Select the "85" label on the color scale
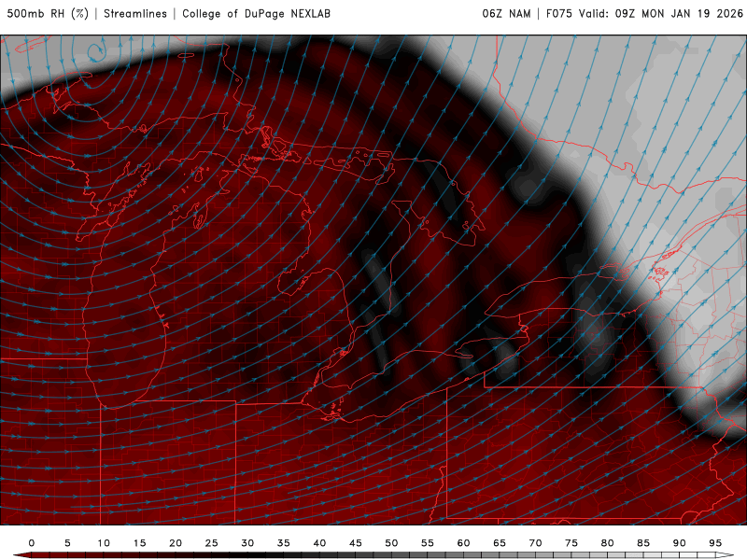The width and height of the screenshot is (747, 560). pos(643,543)
